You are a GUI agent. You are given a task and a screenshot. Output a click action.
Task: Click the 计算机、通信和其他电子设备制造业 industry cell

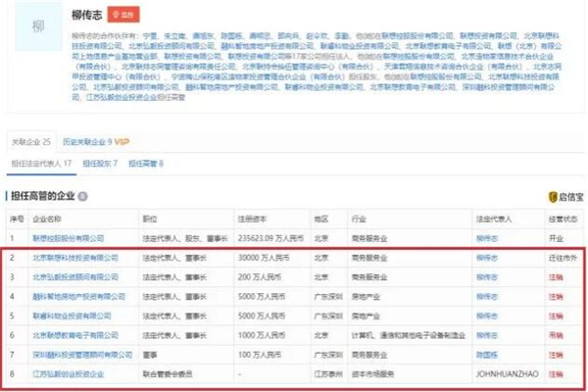coord(409,335)
